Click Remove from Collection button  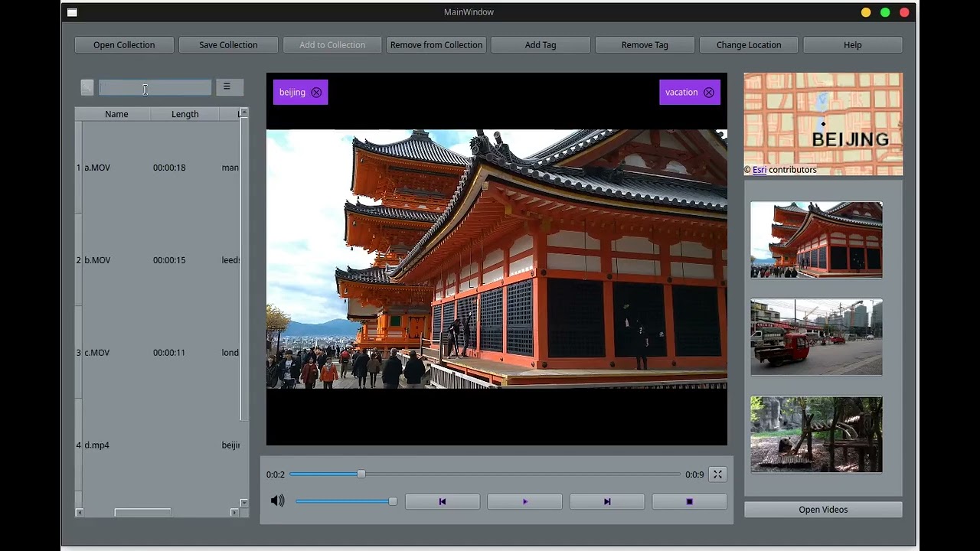(436, 45)
